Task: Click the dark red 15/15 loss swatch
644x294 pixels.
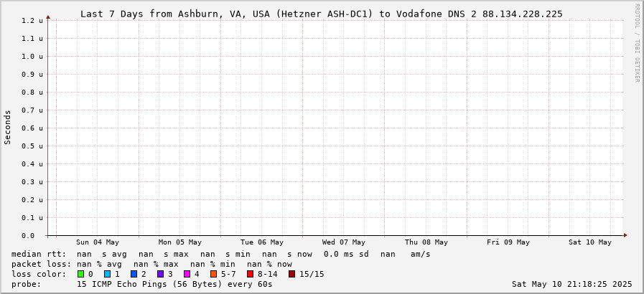Action: pos(292,274)
